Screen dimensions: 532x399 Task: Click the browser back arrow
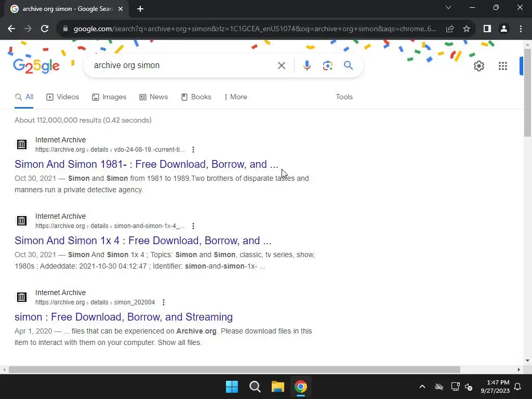coord(11,29)
